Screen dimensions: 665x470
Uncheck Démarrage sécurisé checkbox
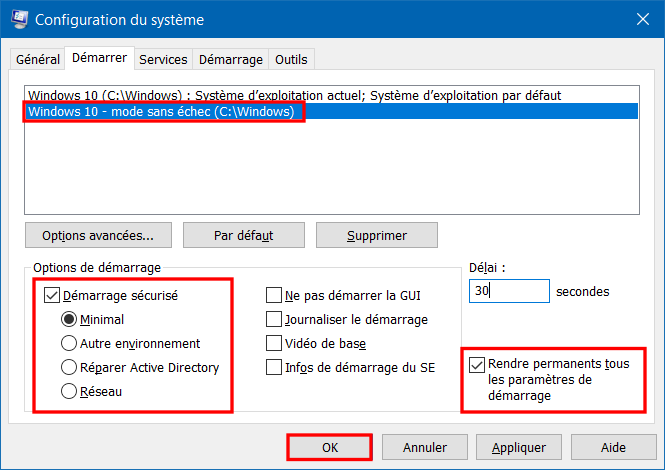pyautogui.click(x=52, y=295)
